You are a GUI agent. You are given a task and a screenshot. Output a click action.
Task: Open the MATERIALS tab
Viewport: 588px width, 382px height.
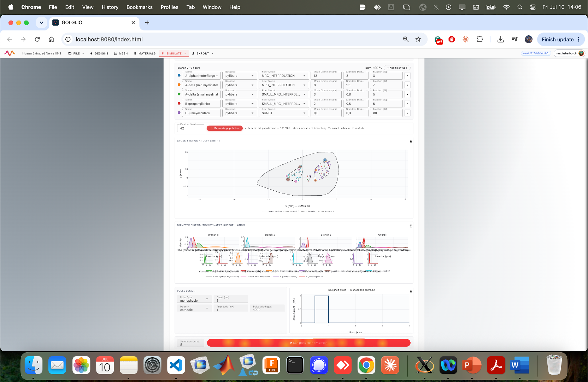point(145,53)
